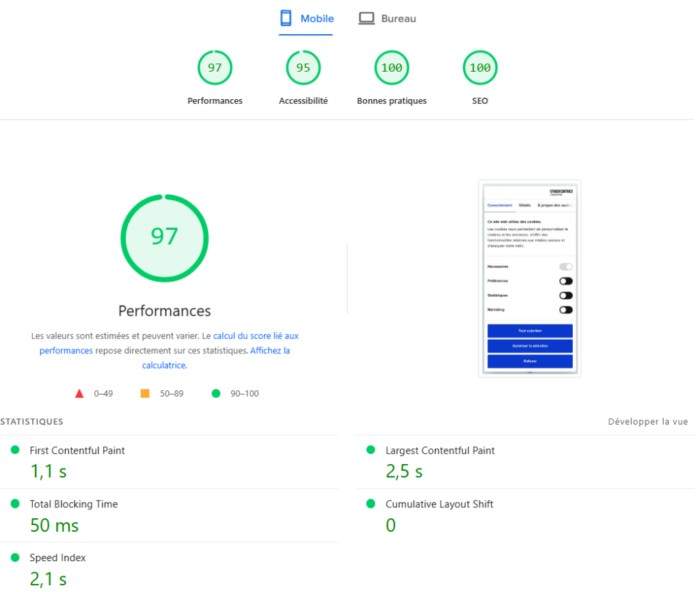Expand the Largest Contentful Paint metric
The height and width of the screenshot is (592, 700).
coord(440,450)
